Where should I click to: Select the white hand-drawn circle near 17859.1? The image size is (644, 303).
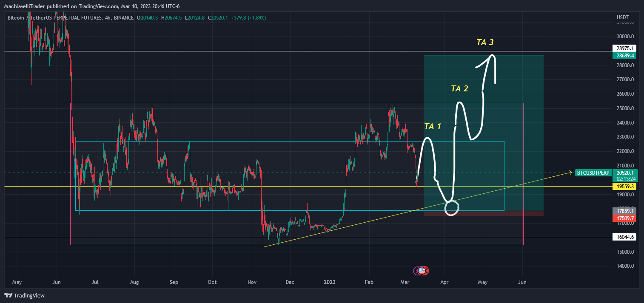(452, 208)
